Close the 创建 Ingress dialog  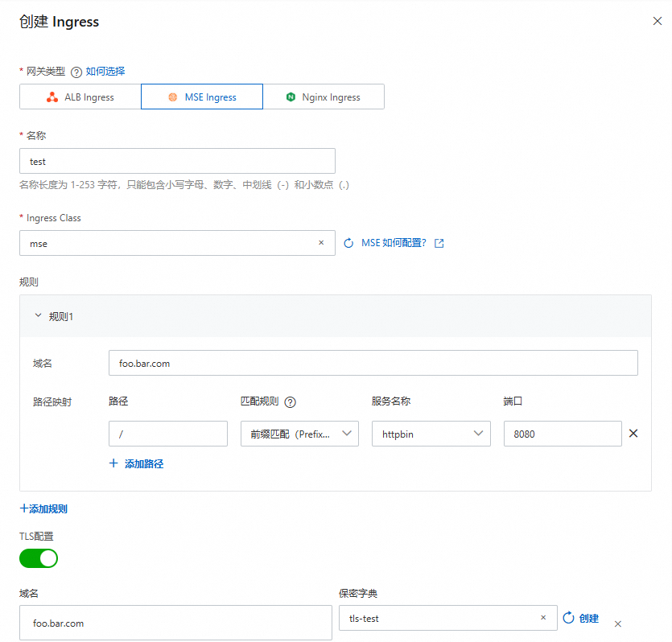657,21
